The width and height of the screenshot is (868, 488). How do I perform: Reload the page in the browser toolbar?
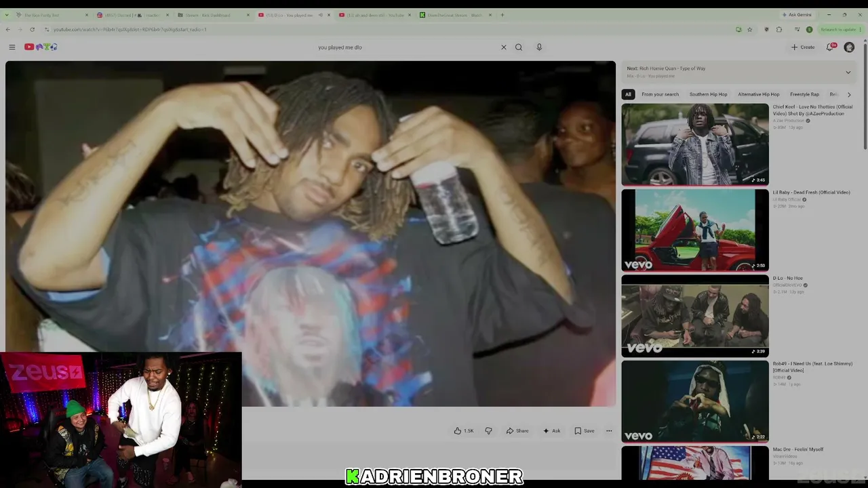pos(32,29)
